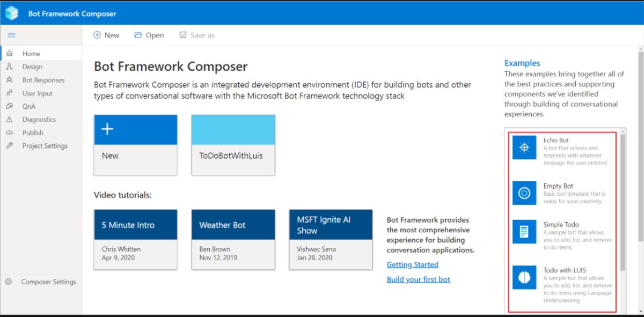
Task: Click the Video tutorials heading
Action: 123,195
